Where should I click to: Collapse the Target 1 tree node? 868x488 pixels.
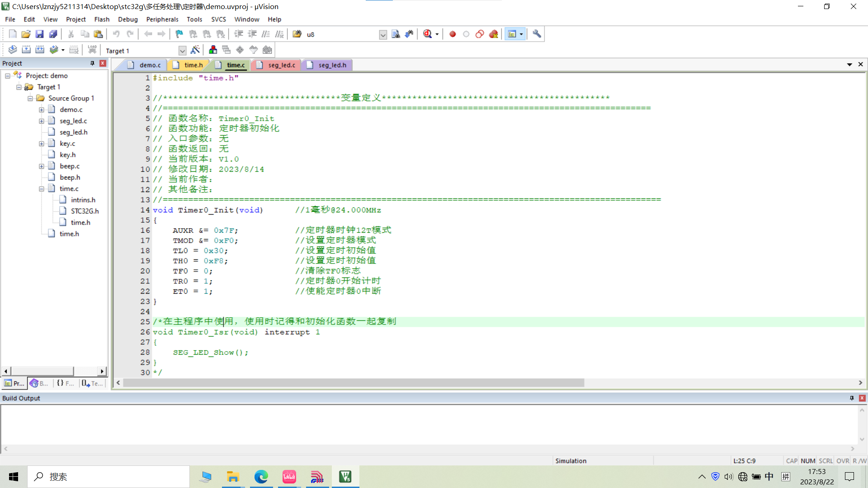point(19,87)
